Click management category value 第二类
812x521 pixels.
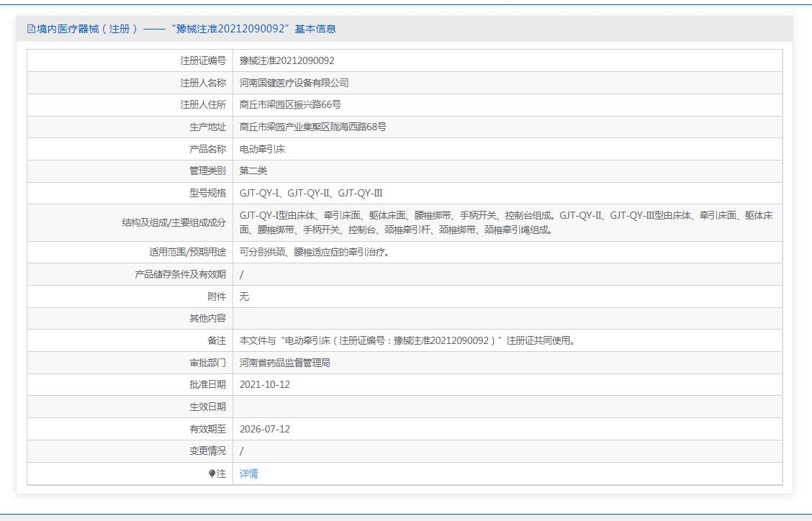point(253,171)
